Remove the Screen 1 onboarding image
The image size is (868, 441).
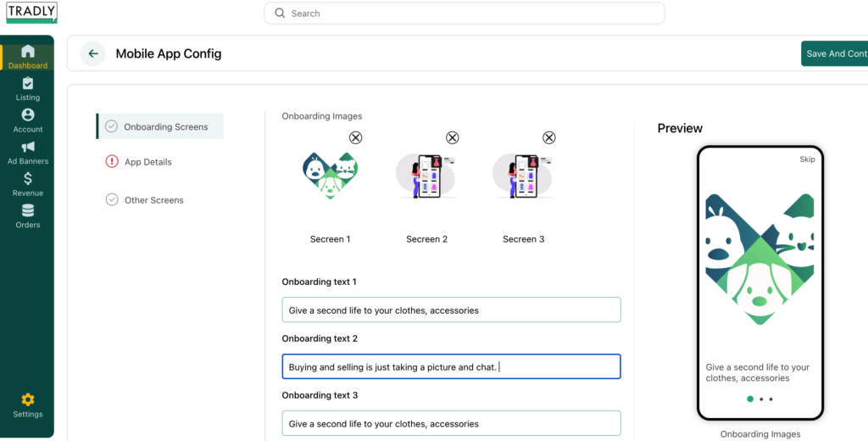pos(356,137)
